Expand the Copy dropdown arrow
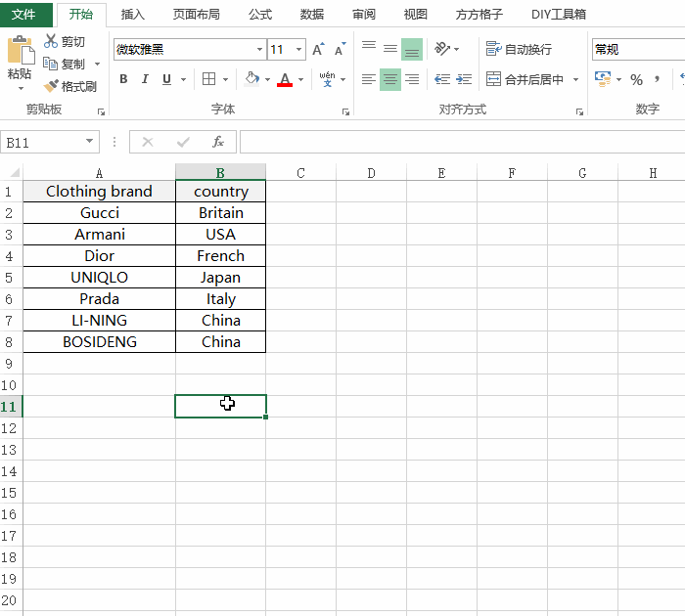 pos(97,64)
